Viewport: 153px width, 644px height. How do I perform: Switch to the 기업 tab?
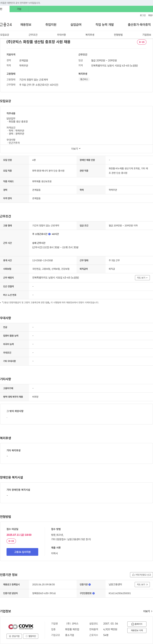coord(19,9)
